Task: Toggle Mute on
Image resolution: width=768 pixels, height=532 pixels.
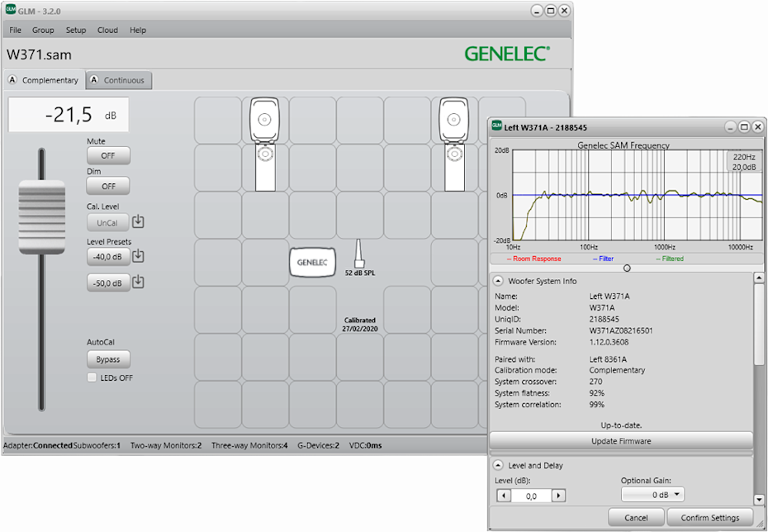Action: (x=108, y=155)
